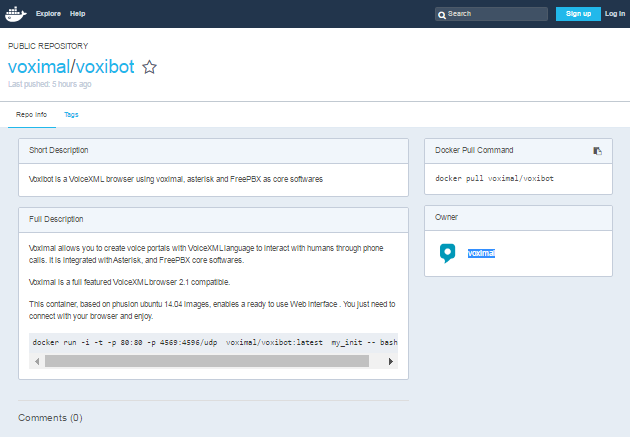Click the Sign up button
The height and width of the screenshot is (437, 630).
pyautogui.click(x=578, y=14)
